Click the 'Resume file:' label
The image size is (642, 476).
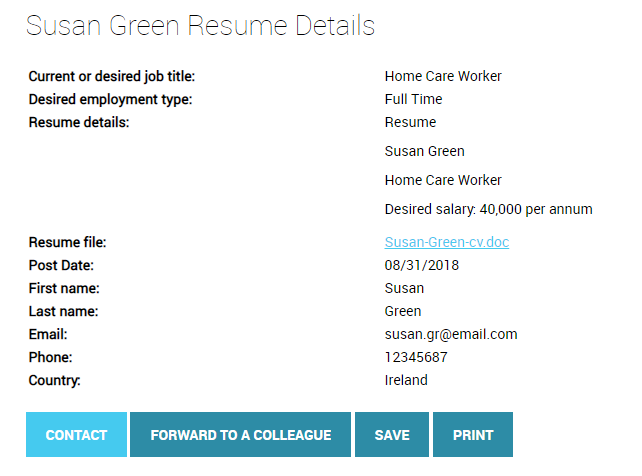point(68,242)
